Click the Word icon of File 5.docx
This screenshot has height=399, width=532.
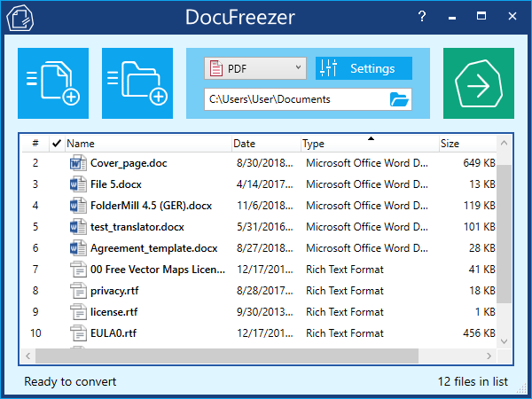point(78,184)
